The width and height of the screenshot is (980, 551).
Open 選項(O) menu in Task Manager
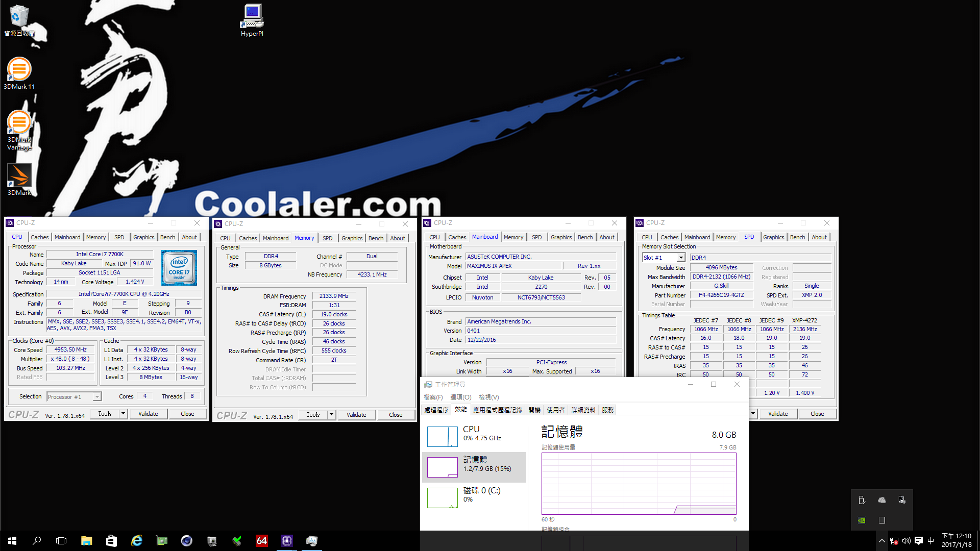pos(460,397)
